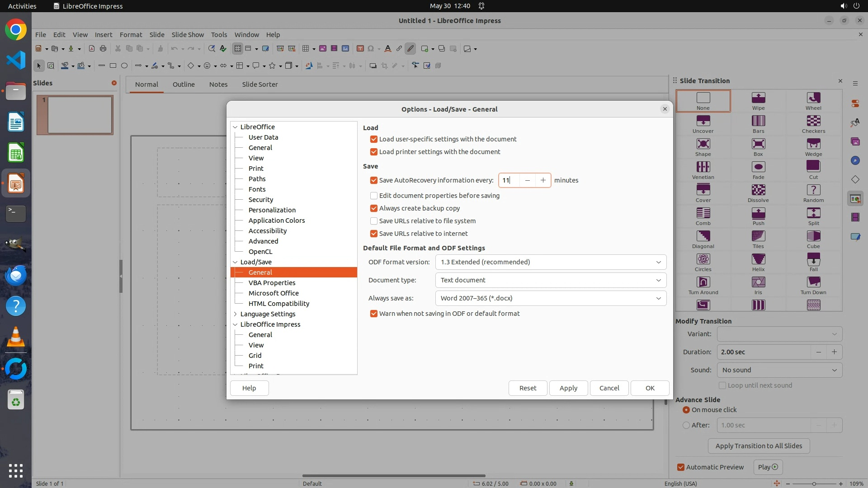Open LibreOffice Calc from the dock

16,153
